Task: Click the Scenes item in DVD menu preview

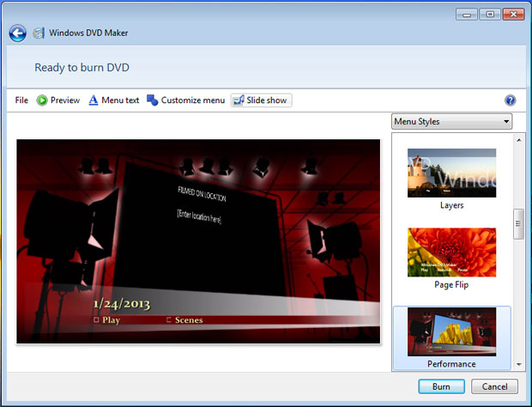Action: (x=184, y=320)
